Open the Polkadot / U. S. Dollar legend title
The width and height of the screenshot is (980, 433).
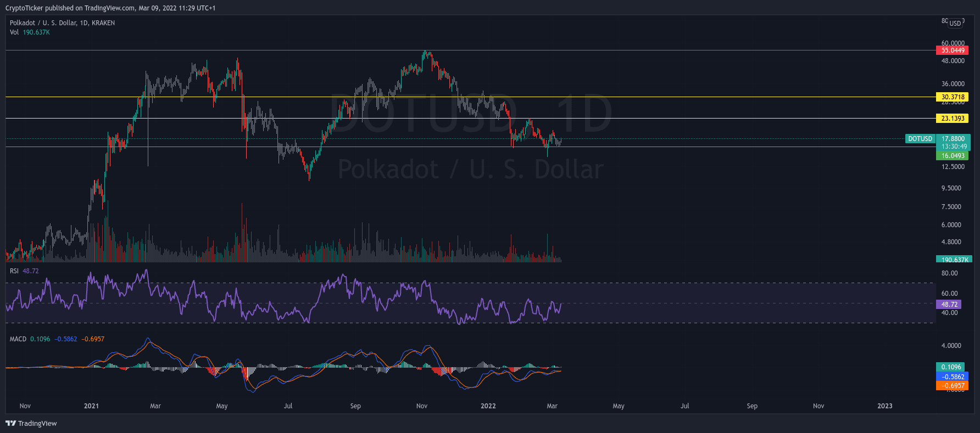(x=62, y=23)
